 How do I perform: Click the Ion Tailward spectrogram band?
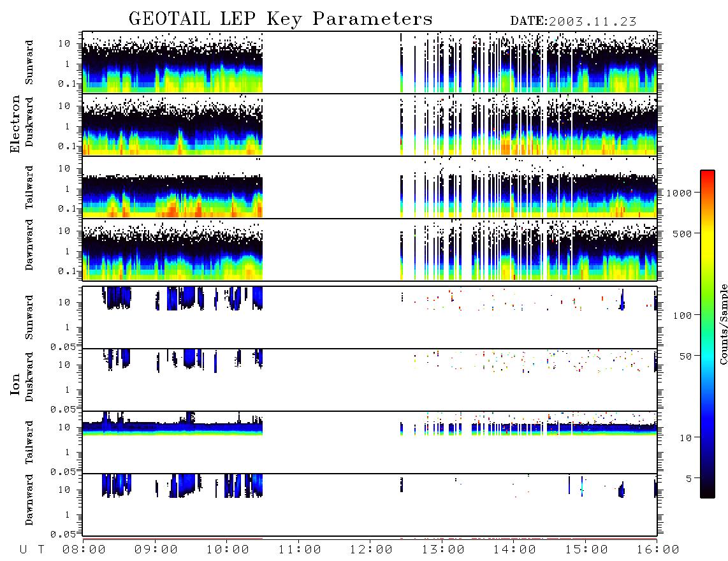point(370,442)
